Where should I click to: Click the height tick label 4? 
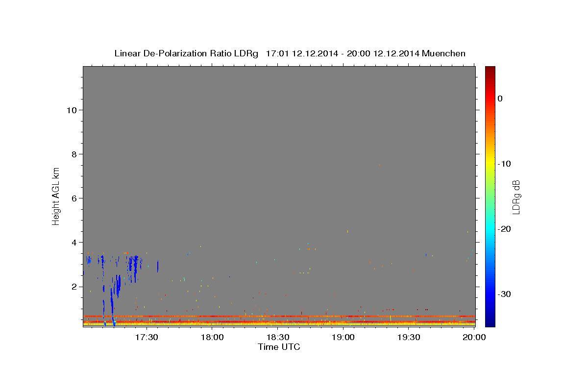point(73,242)
